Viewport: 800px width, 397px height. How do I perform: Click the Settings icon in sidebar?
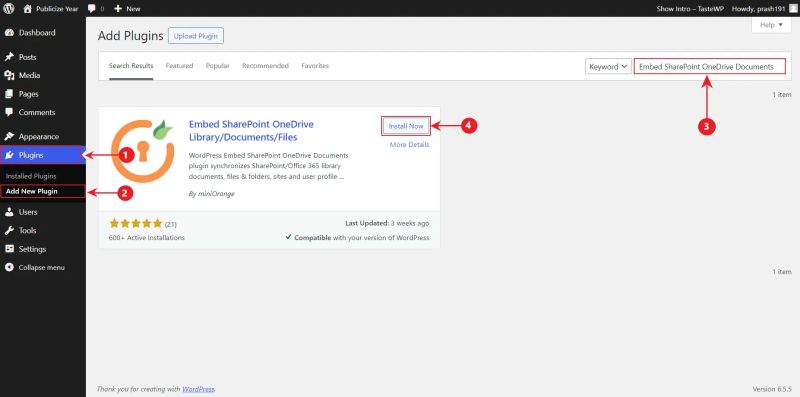pos(9,249)
